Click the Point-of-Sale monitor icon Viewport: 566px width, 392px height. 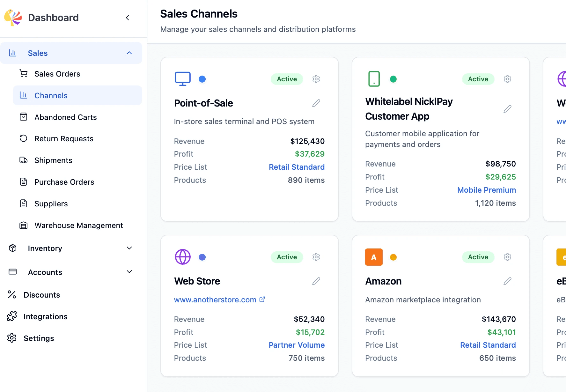point(183,79)
